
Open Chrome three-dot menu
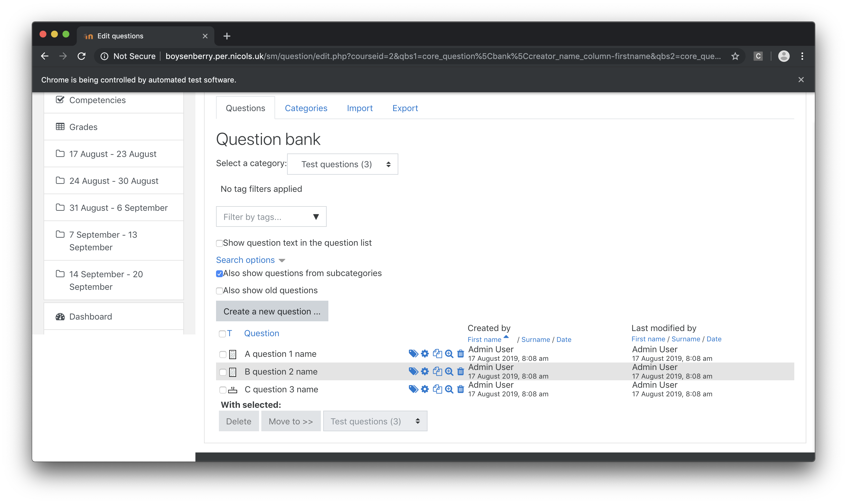click(802, 56)
